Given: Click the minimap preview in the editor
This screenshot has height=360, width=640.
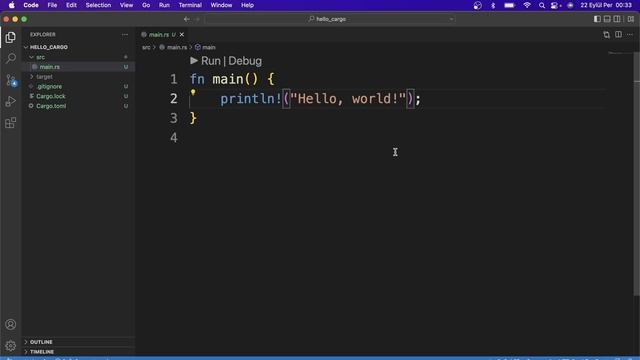Looking at the screenshot, I should click(x=620, y=53).
